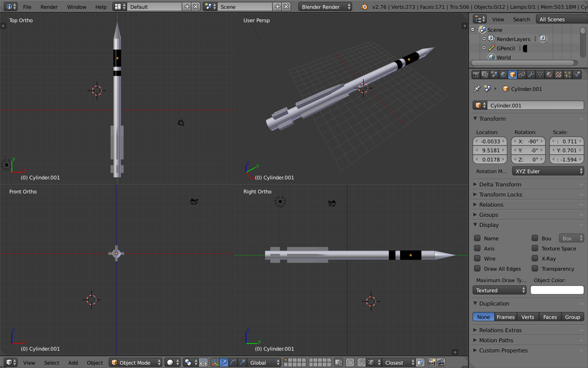The height and width of the screenshot is (368, 588).
Task: Open the Object properties tab (orange cube)
Action: coord(513,75)
